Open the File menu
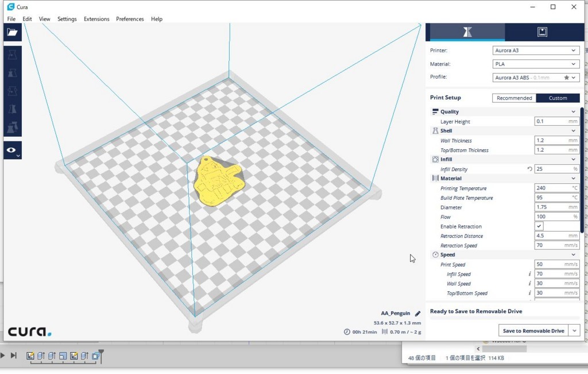Screen dimensions: 588x374 click(11, 19)
